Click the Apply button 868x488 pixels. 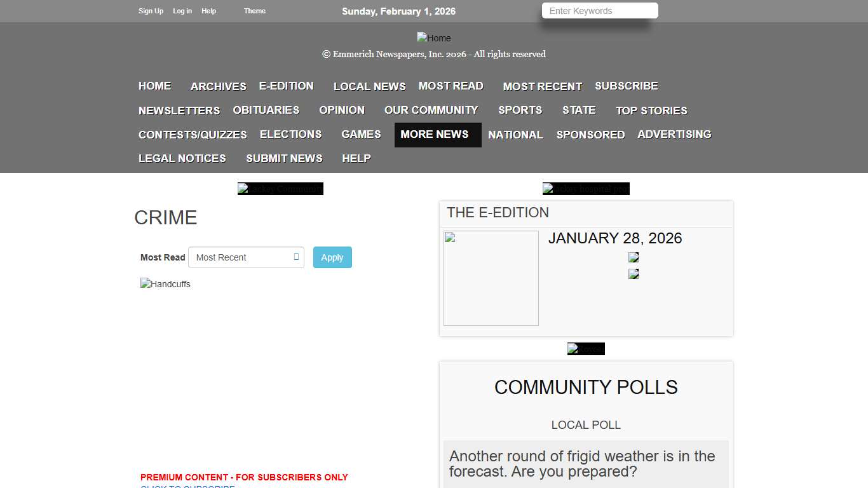[x=332, y=257]
